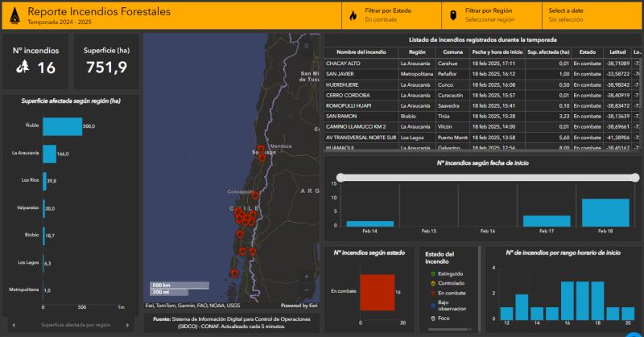Viewport: 644px width, 337px height.
Task: Select the red En combate bar in estado chart
Action: [x=378, y=292]
